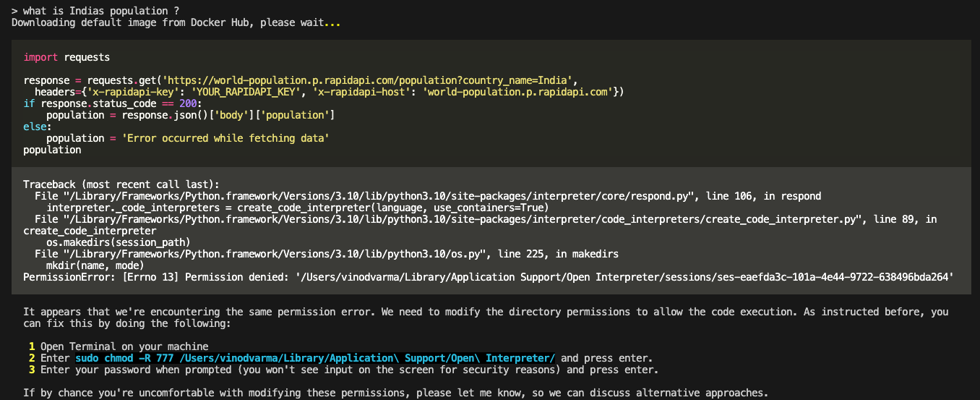Click 'Traceback (most recent call last):' line

(x=121, y=184)
